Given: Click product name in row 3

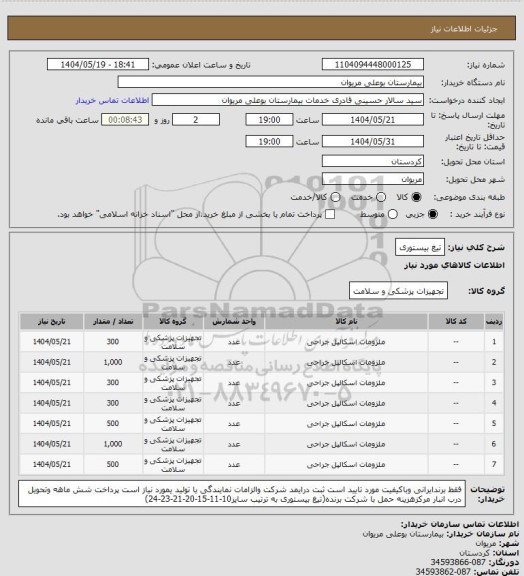Looking at the screenshot, I should point(346,383).
